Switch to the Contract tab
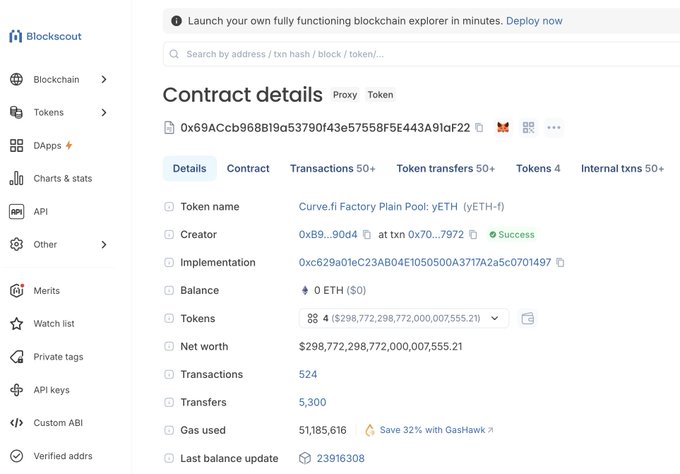Image resolution: width=680 pixels, height=474 pixels. click(248, 169)
